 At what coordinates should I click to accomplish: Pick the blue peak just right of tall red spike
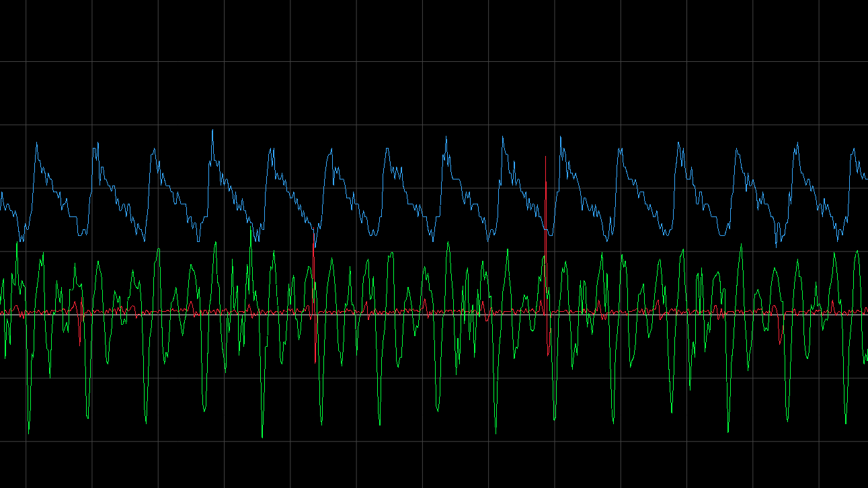tap(560, 137)
